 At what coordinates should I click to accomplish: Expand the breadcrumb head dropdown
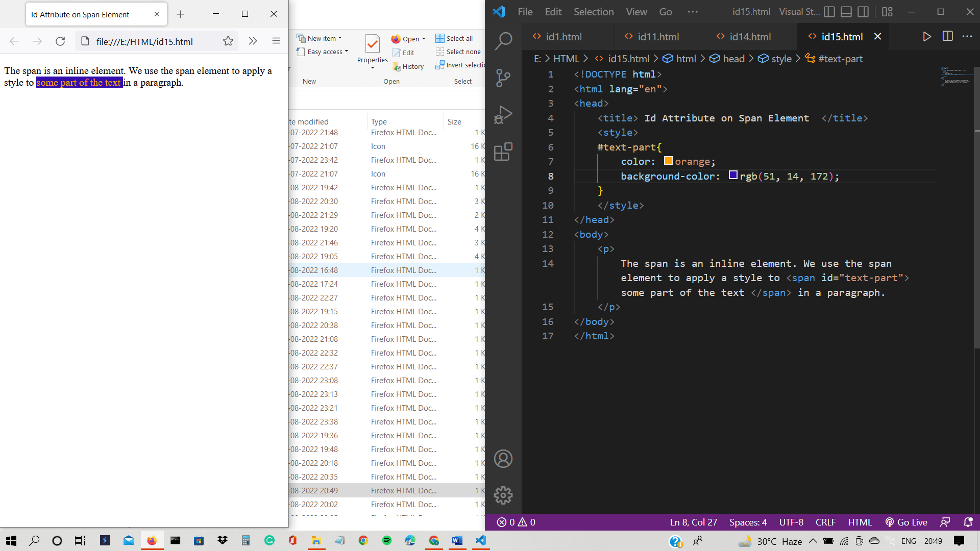(x=733, y=59)
